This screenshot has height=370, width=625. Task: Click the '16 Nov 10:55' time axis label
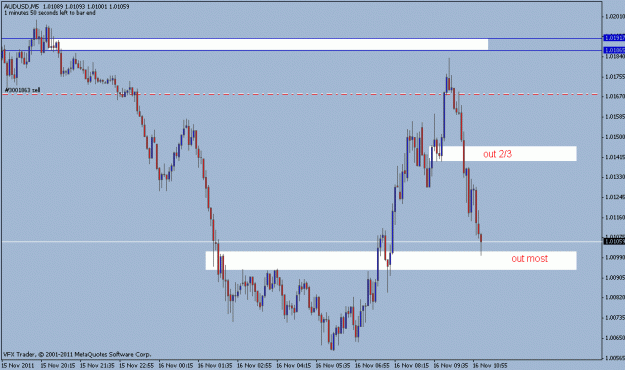point(490,365)
